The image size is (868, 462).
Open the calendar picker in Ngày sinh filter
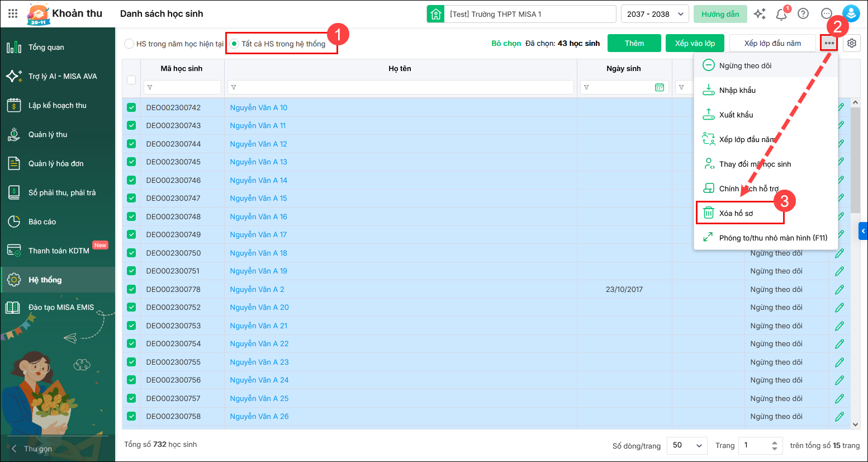click(660, 87)
